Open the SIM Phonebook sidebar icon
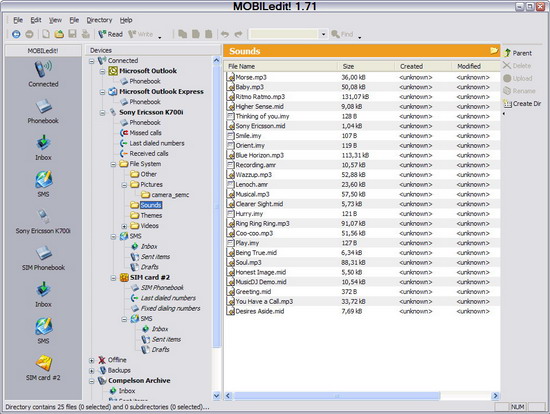The height and width of the screenshot is (414, 550). click(43, 258)
